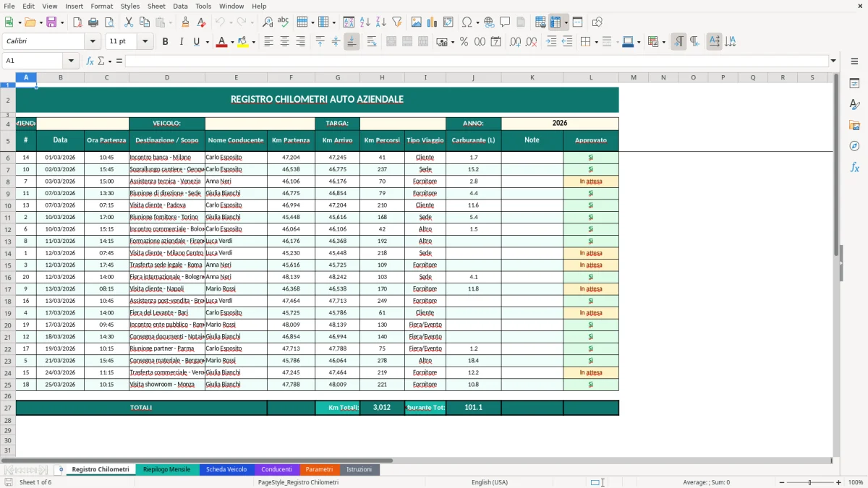Switch to Riepilogo Mensile sheet tab
Screen dimensions: 868x488
(x=166, y=469)
